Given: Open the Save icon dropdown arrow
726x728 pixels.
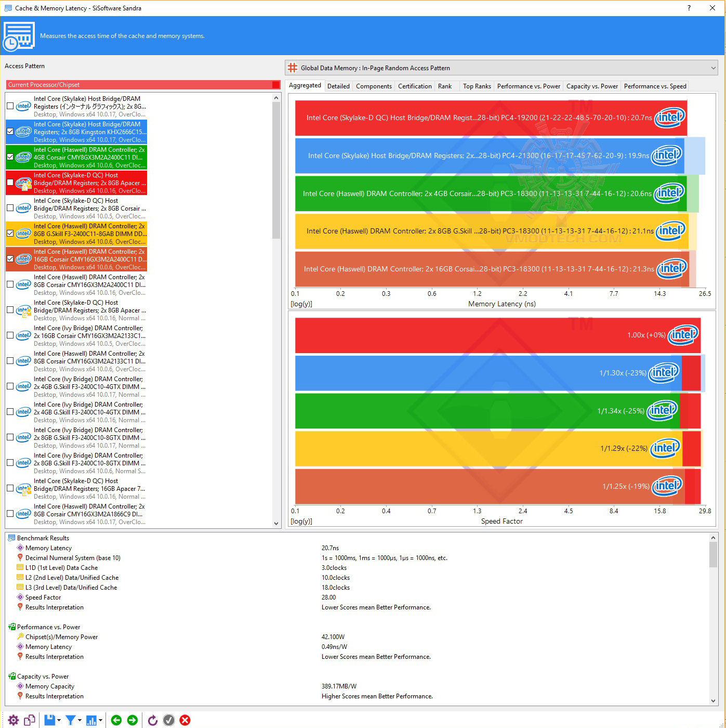Looking at the screenshot, I should click(x=59, y=720).
